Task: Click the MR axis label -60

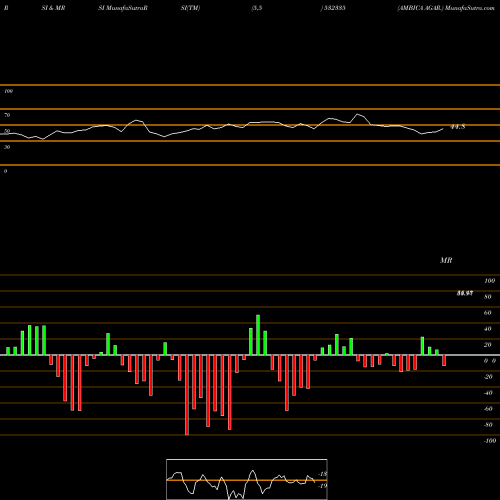Action: tap(488, 409)
